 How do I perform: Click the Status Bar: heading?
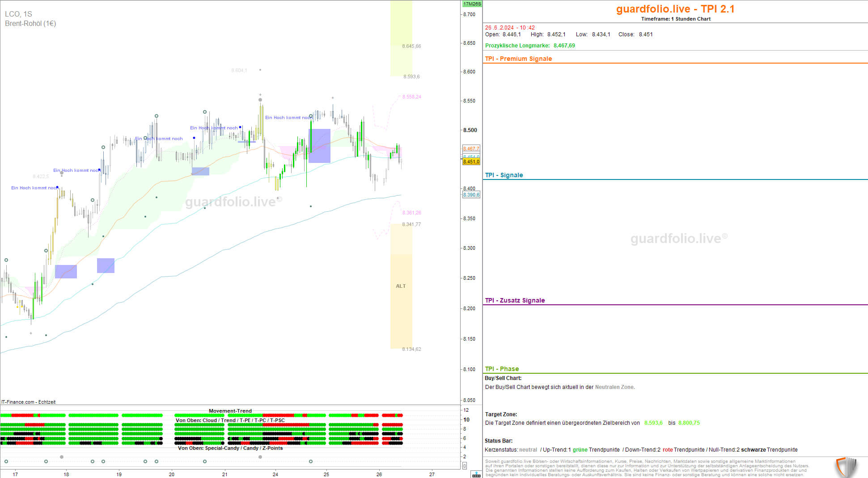[499, 441]
